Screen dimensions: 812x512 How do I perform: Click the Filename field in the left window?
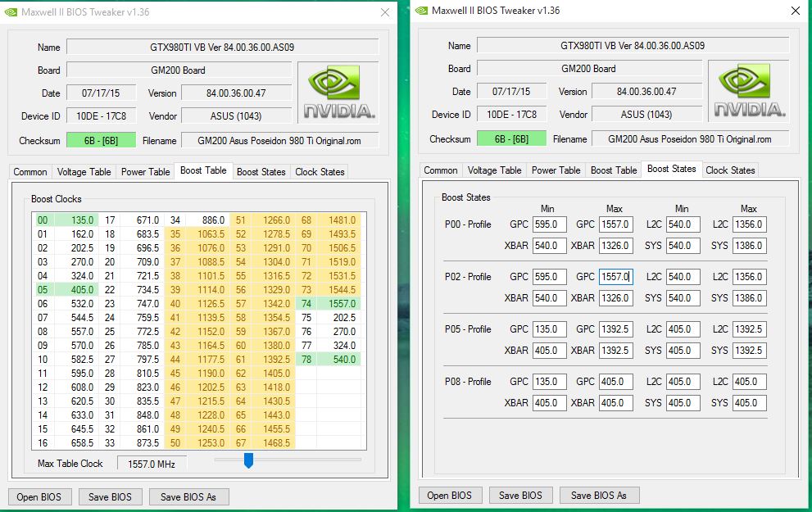(279, 140)
